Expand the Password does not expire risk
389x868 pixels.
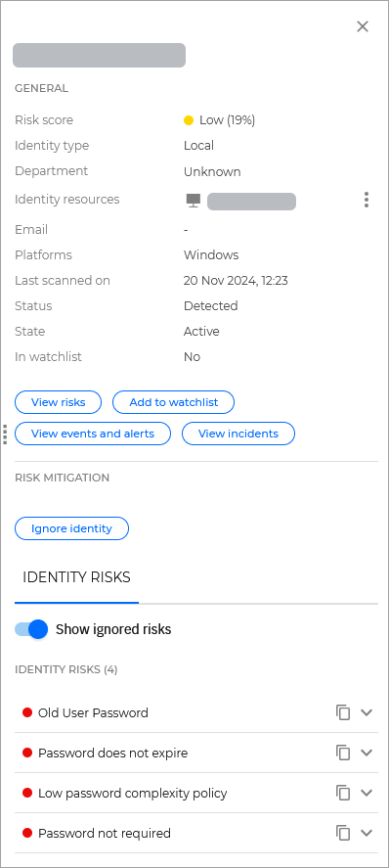pos(367,753)
